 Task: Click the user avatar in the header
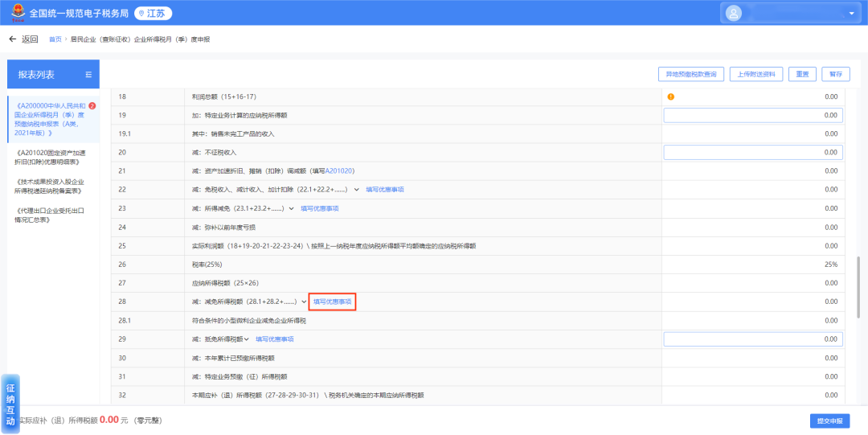click(x=734, y=13)
